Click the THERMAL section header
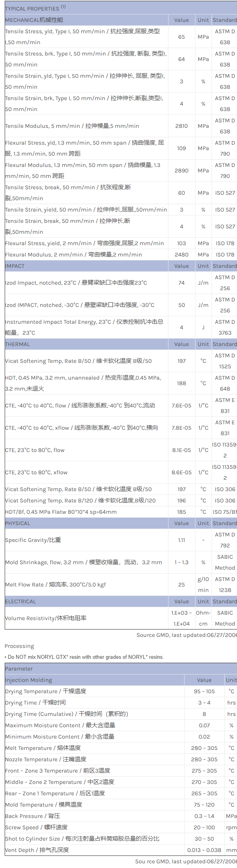 pos(17,344)
